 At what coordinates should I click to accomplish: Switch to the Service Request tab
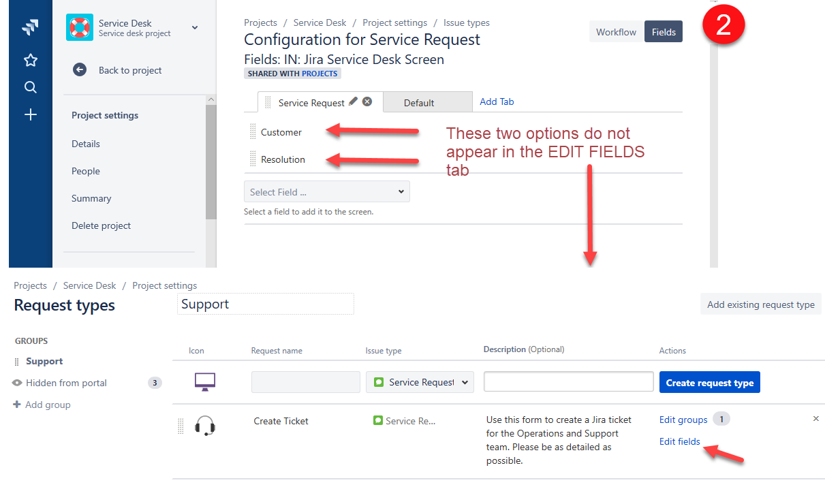click(x=311, y=103)
